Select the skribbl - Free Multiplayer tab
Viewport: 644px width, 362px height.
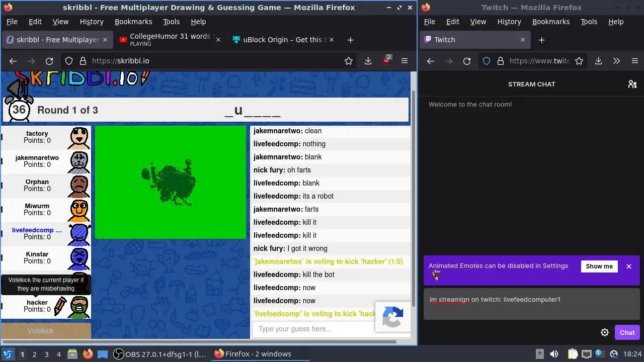point(57,40)
